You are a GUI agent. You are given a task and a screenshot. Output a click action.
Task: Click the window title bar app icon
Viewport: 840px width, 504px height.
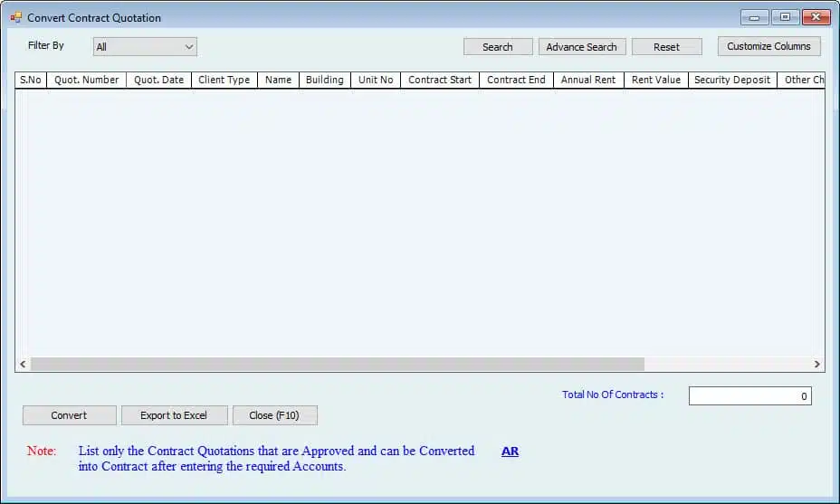click(x=16, y=18)
